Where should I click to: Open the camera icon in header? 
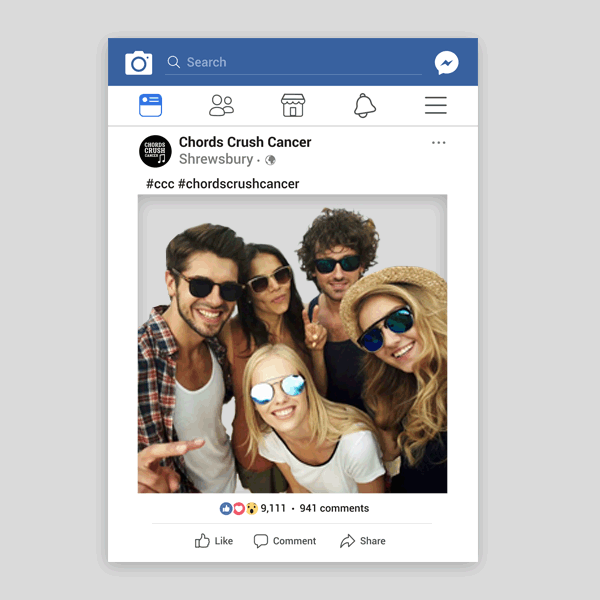click(139, 62)
